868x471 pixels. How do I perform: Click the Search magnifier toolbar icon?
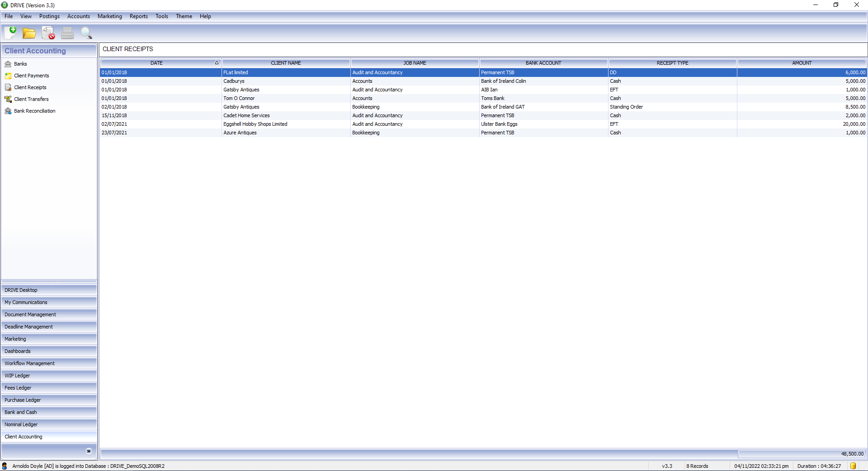pos(86,33)
